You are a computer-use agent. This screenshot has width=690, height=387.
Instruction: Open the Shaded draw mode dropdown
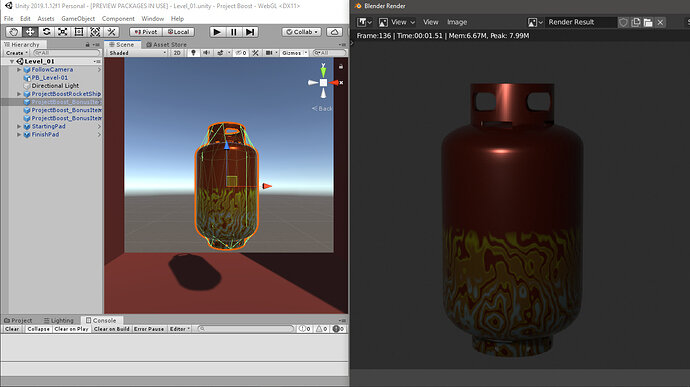(137, 53)
